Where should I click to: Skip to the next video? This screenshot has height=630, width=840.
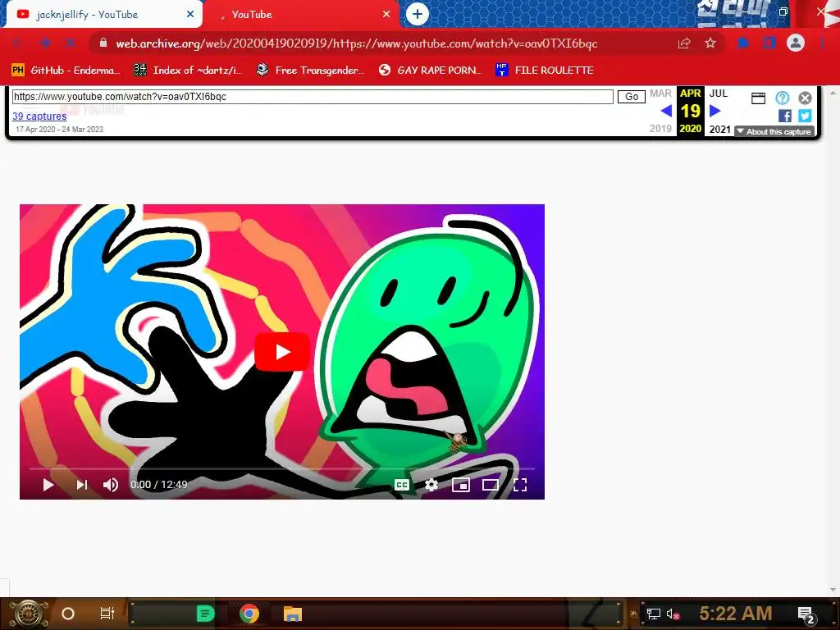(81, 485)
